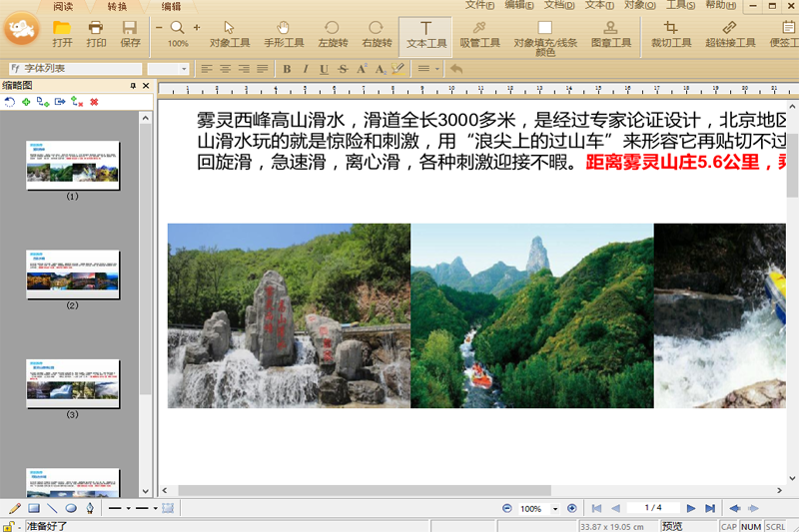Screen dimensions: 799x532
Task: Toggle bold text formatting
Action: [x=287, y=69]
